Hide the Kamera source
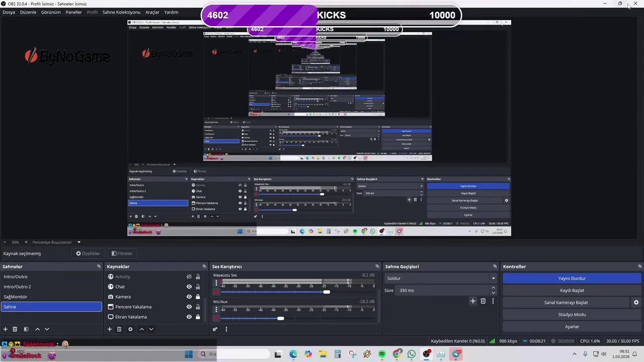 click(x=189, y=297)
